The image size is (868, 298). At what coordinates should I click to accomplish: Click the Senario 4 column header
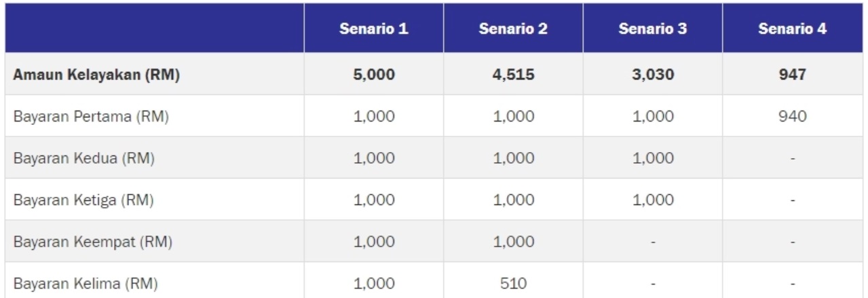(x=793, y=30)
